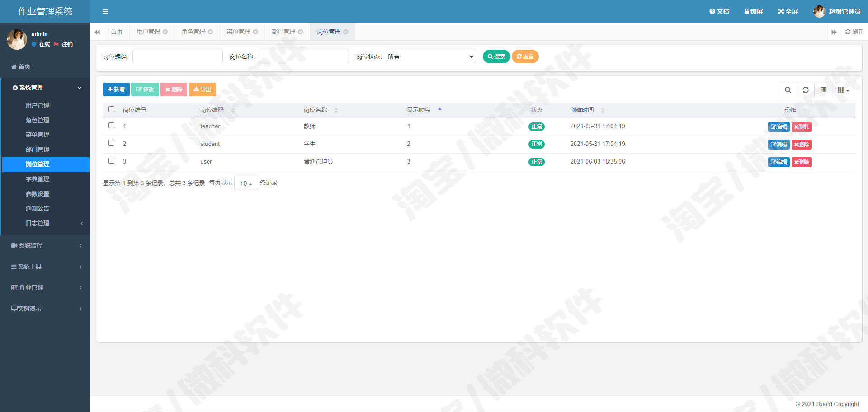
Task: Close the 菜单管理 tab
Action: pos(255,32)
